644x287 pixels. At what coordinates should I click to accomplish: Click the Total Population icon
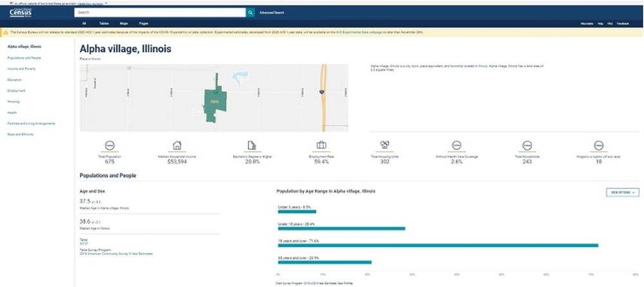point(110,145)
